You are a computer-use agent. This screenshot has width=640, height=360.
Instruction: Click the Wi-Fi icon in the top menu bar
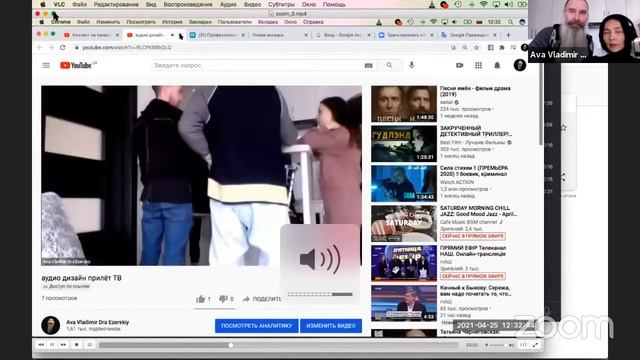(x=484, y=4)
